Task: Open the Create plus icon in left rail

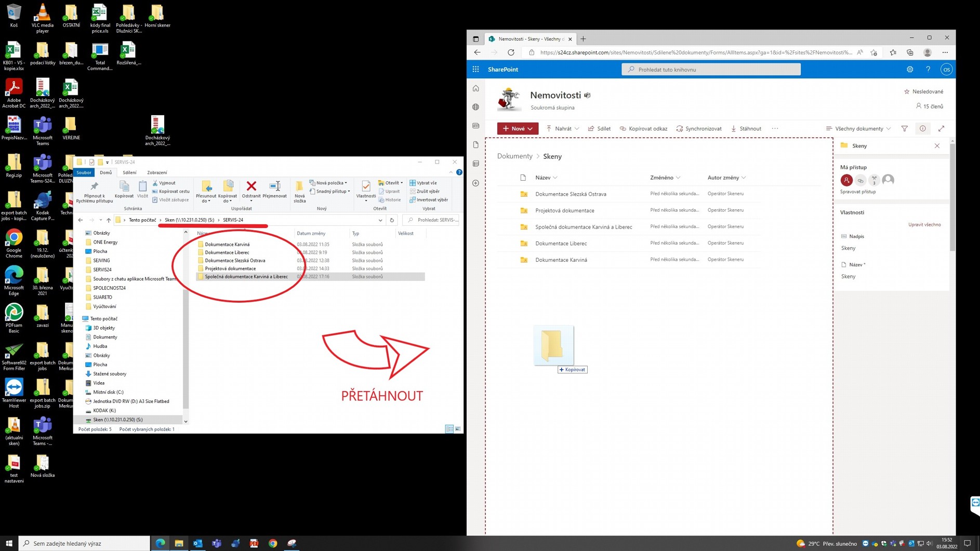Action: (x=475, y=183)
